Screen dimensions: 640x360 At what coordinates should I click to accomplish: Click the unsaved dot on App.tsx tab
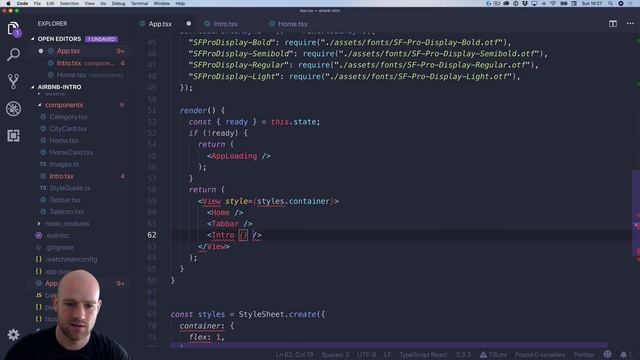coord(189,24)
